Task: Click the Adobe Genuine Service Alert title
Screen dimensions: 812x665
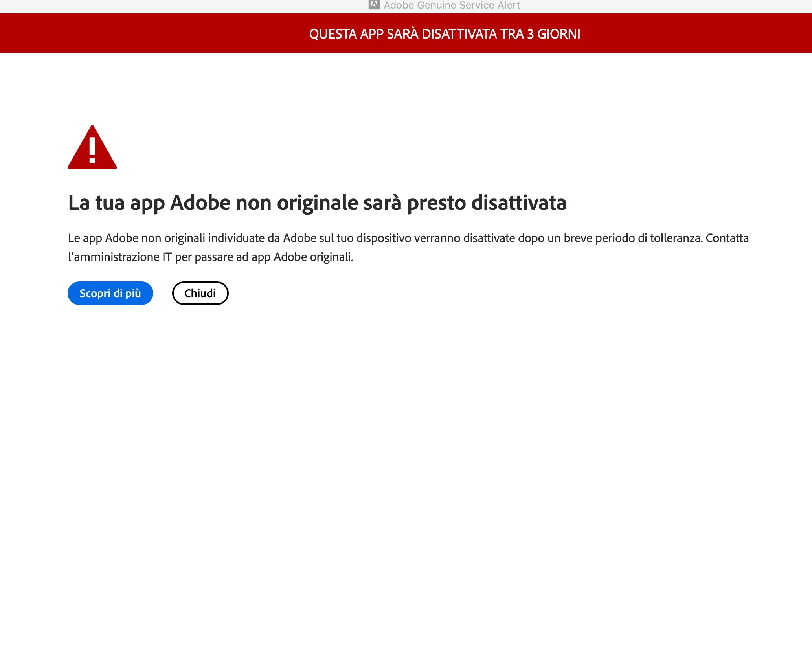Action: pos(451,5)
